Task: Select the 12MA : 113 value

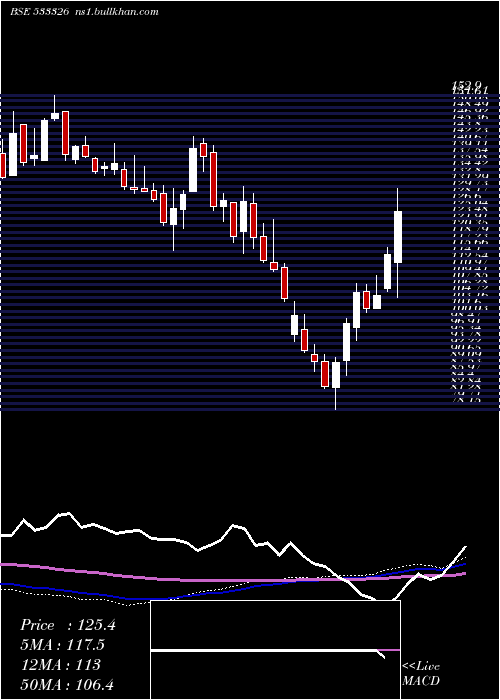Action: coord(60,665)
